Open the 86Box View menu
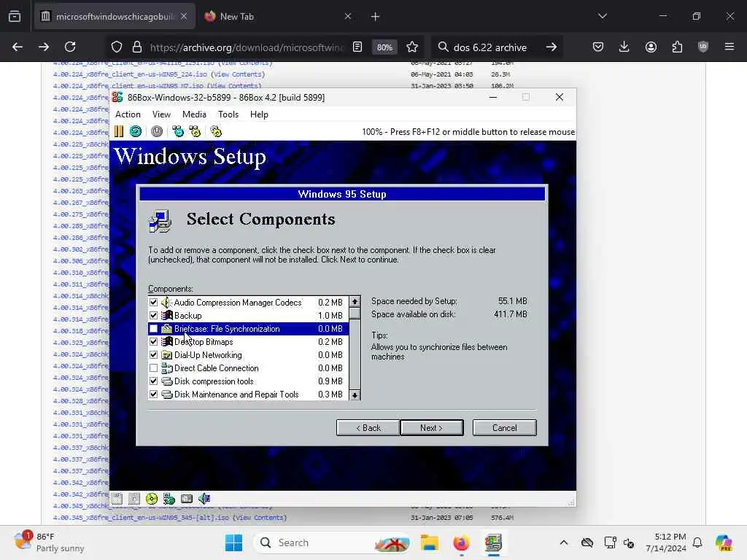Screen dimensions: 747x560 point(161,114)
